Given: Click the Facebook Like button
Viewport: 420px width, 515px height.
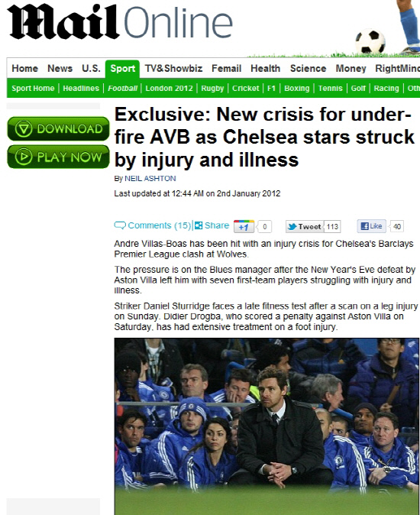Looking at the screenshot, I should pyautogui.click(x=371, y=226).
